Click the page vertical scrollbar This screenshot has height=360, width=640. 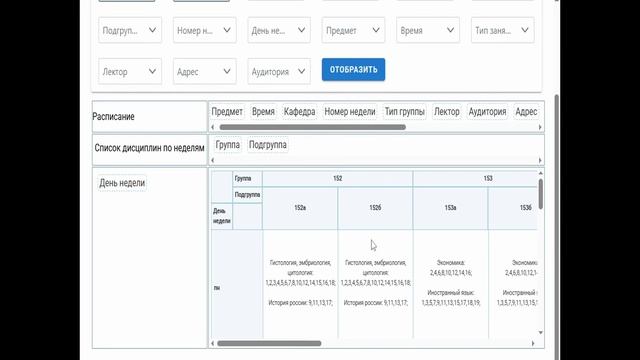point(557,227)
